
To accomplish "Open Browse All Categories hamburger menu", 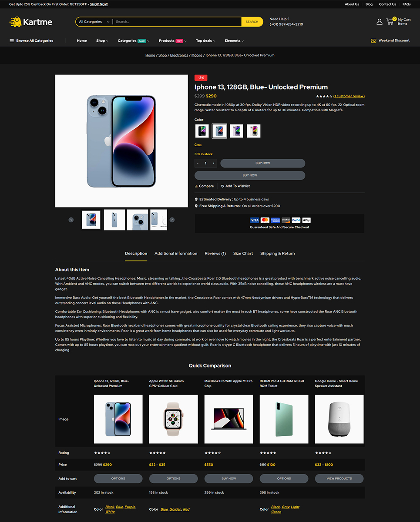I will pos(12,41).
